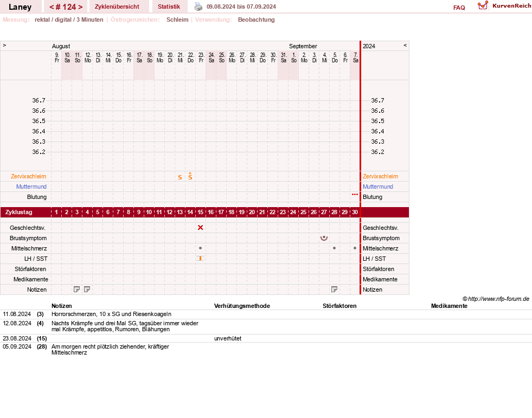Click the date header 31. Sa
The image size is (532, 418).
[x=283, y=57]
